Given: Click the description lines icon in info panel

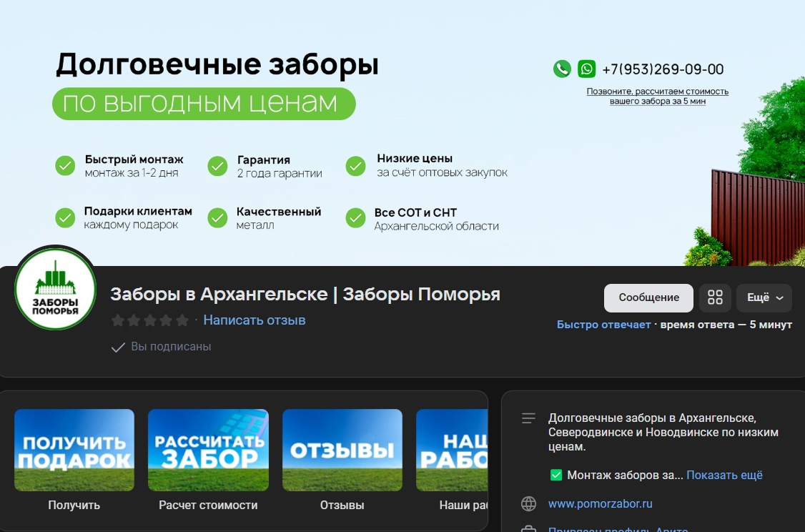Looking at the screenshot, I should point(528,418).
